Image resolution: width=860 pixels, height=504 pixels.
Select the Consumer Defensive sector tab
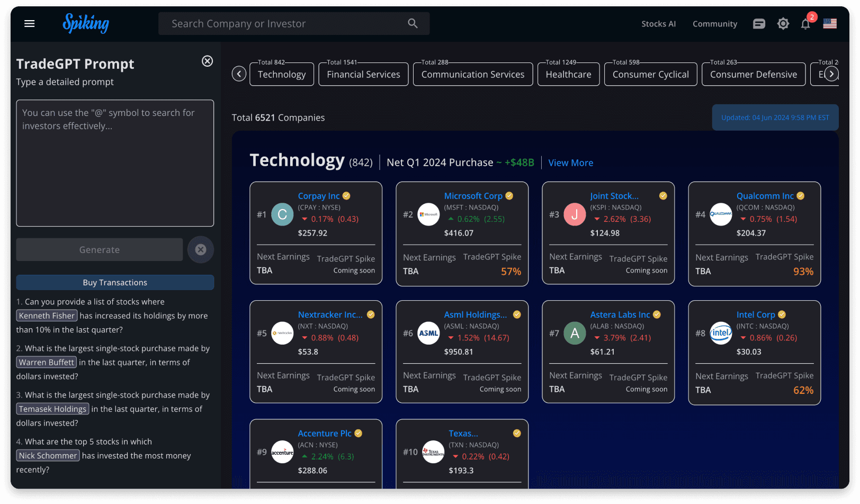pyautogui.click(x=754, y=74)
